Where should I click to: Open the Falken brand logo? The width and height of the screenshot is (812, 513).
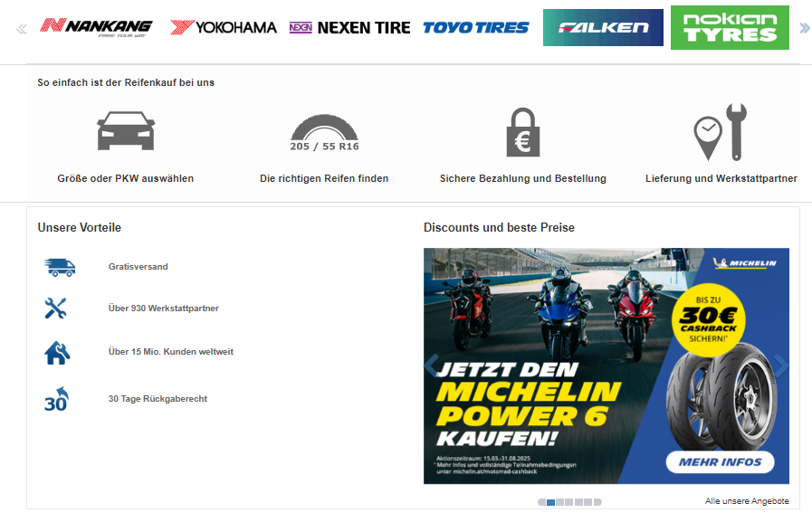603,27
